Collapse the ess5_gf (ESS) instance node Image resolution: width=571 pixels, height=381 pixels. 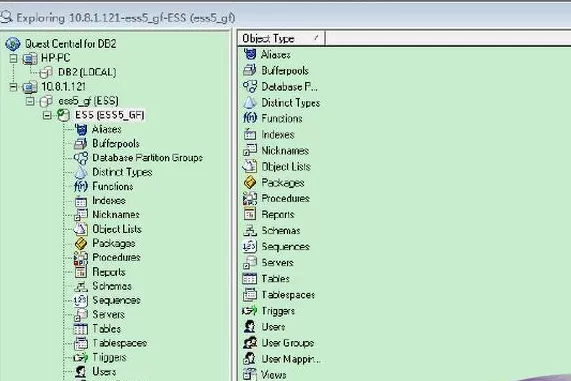tap(30, 101)
